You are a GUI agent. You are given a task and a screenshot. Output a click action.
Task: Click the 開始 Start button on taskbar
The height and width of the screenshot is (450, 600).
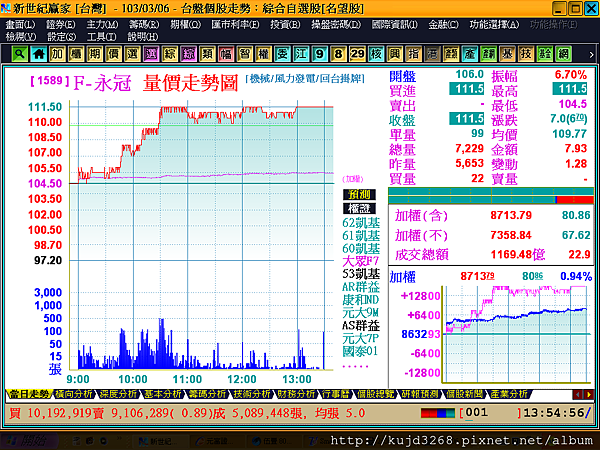tap(29, 441)
